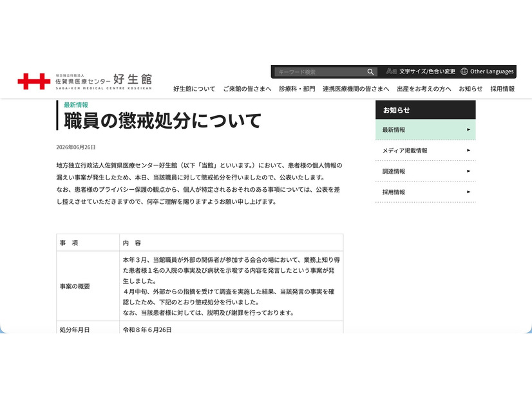Select 採用情報 in sidebar
The width and height of the screenshot is (532, 399).
[426, 192]
